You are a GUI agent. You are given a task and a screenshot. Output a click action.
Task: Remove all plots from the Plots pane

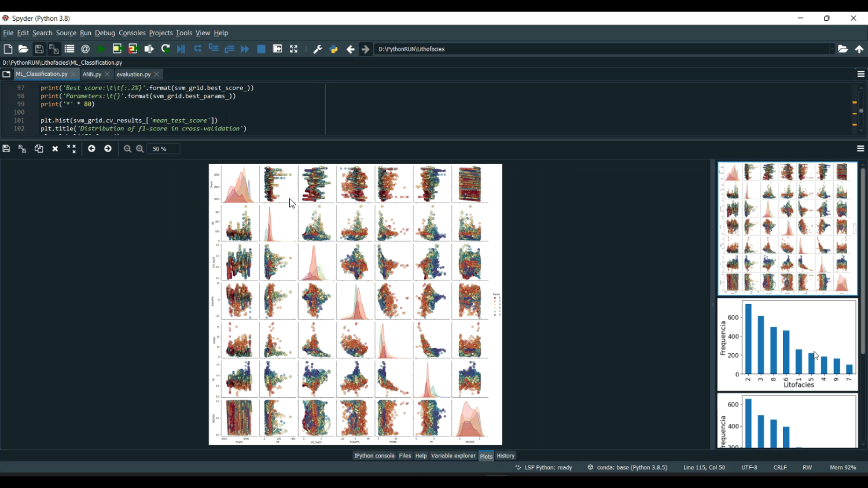[x=71, y=149]
